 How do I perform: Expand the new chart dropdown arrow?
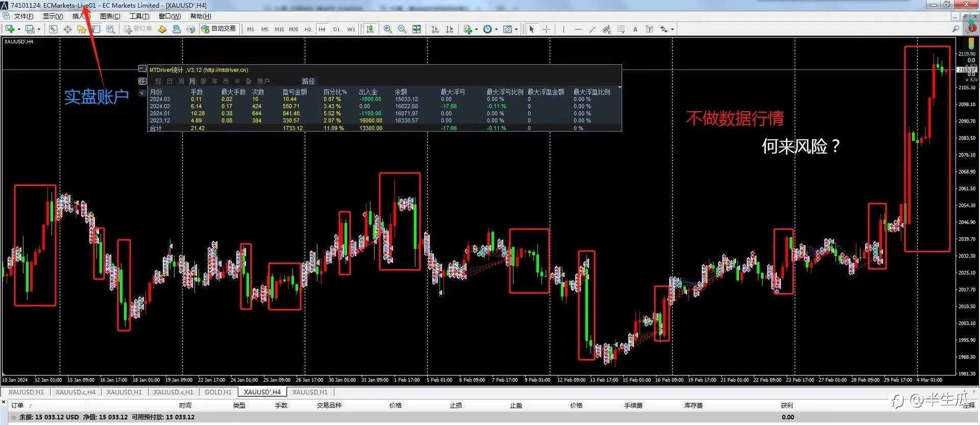point(19,29)
